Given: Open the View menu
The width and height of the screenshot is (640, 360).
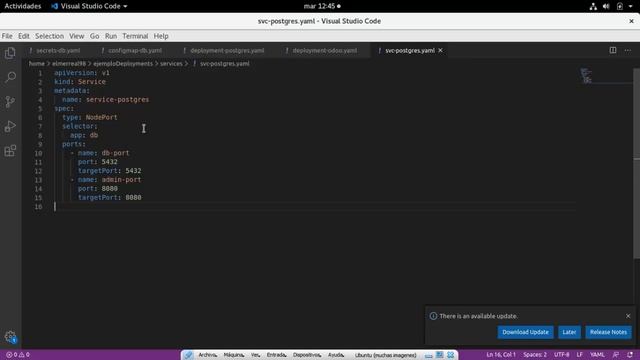Looking at the screenshot, I should tap(76, 36).
